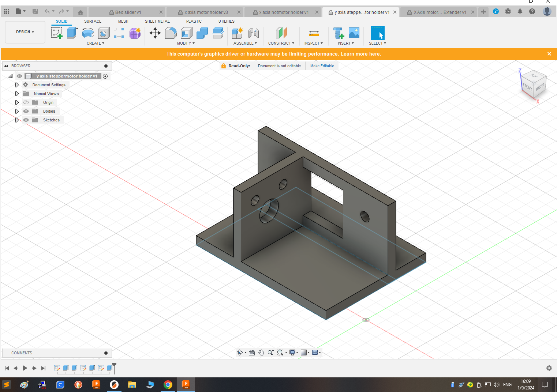Open the CREATE dropdown menu

tap(95, 43)
